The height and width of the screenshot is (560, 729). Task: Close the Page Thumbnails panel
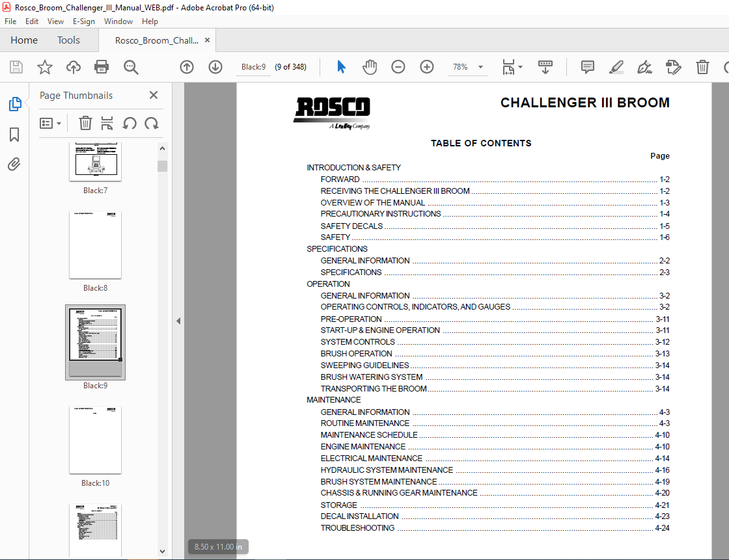coord(154,95)
